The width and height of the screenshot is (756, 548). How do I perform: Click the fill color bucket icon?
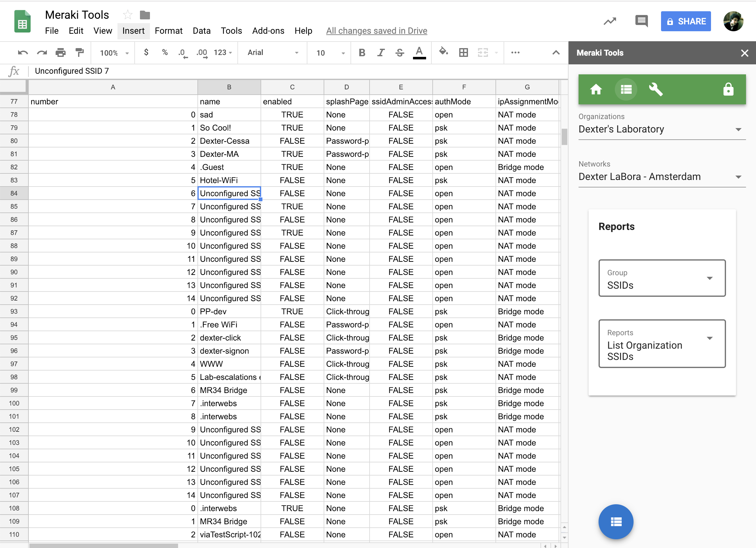[x=443, y=52]
